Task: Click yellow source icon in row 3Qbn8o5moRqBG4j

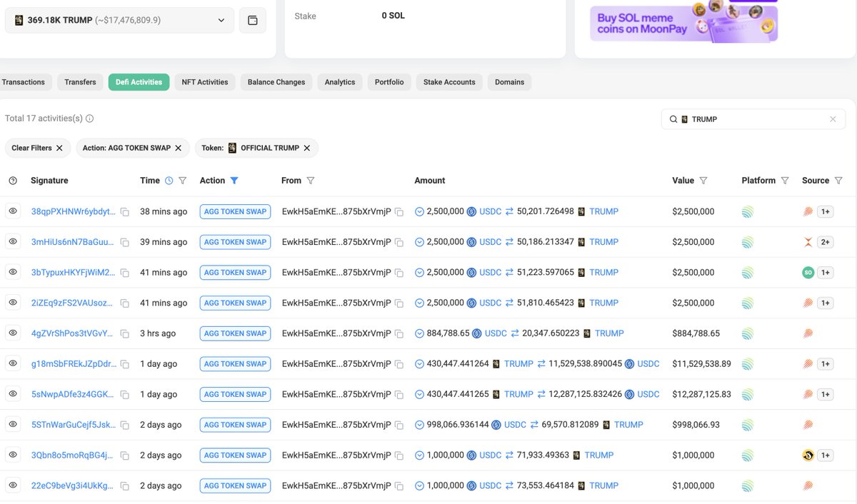Action: tap(808, 455)
